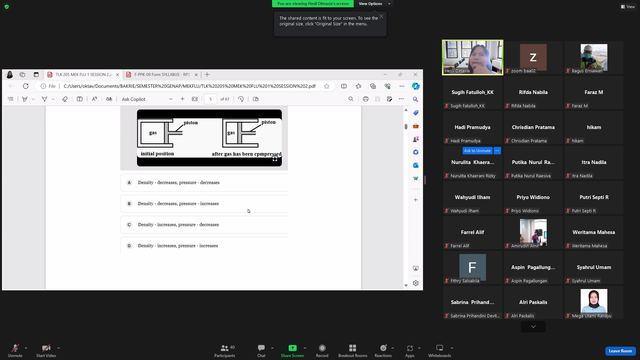The width and height of the screenshot is (640, 360).
Task: Expand Apps options arrow
Action: click(419, 348)
